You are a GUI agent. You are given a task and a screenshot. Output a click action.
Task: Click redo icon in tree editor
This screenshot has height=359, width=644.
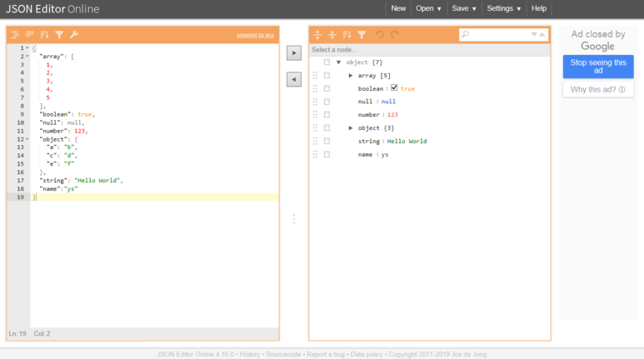coord(395,35)
